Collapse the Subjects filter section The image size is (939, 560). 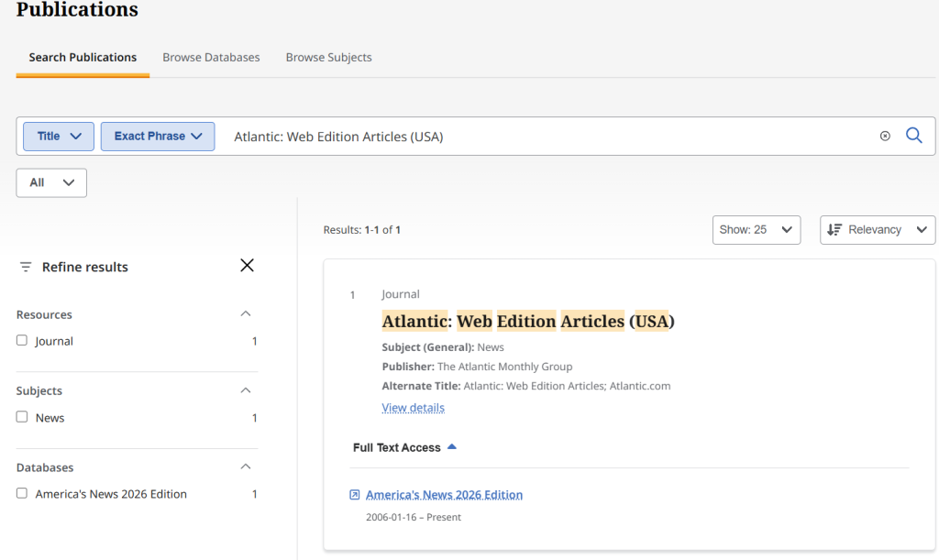pos(246,390)
